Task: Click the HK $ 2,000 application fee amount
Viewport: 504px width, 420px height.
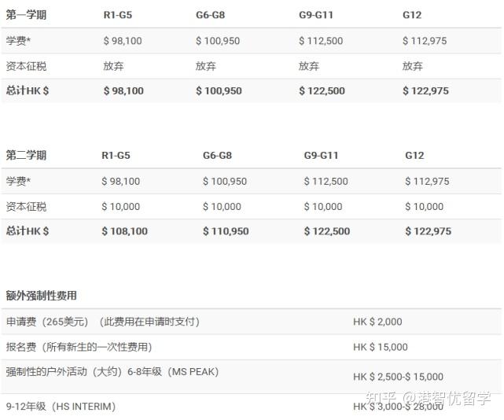Action: tap(377, 322)
